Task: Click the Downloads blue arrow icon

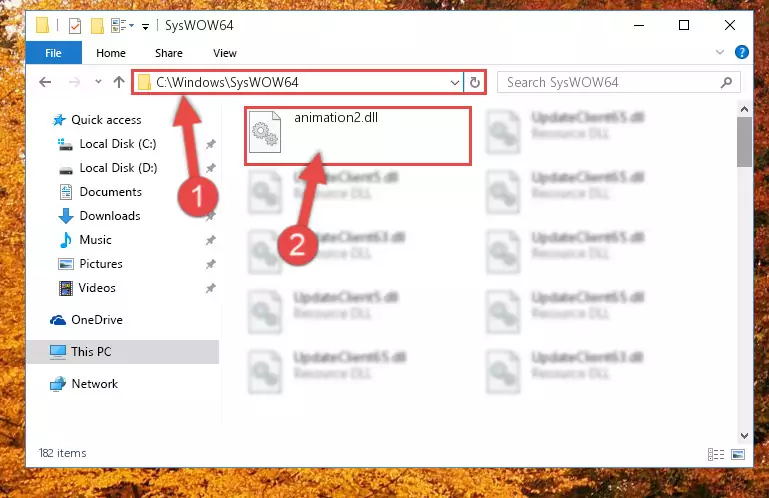Action: (x=66, y=216)
